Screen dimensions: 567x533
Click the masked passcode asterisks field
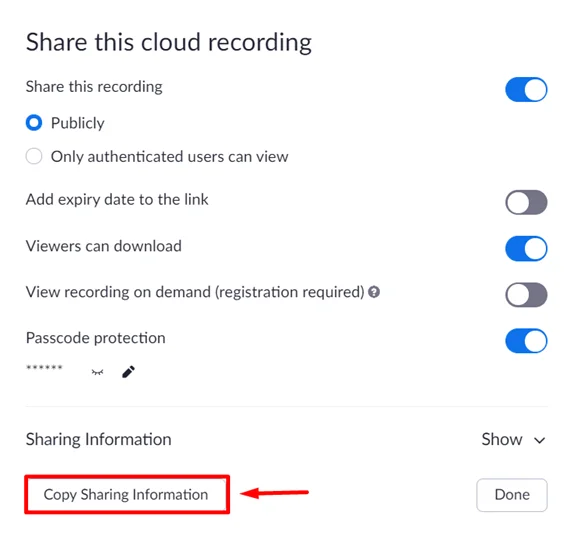[44, 368]
